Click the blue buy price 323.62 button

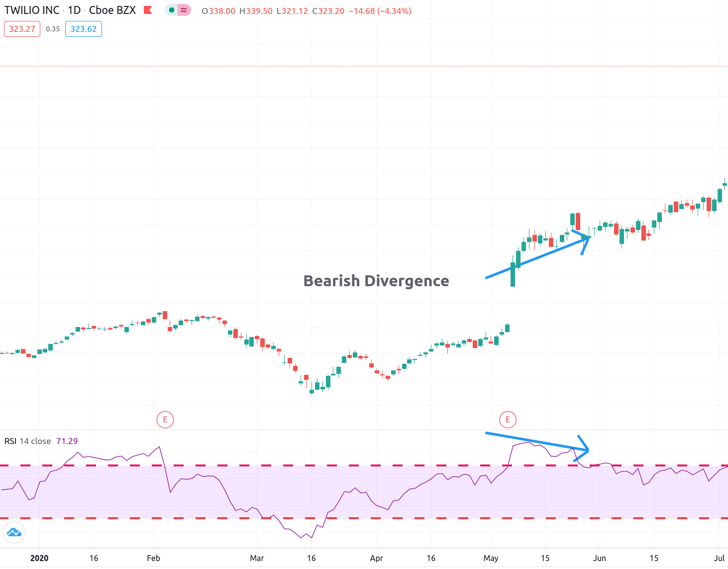tap(83, 28)
